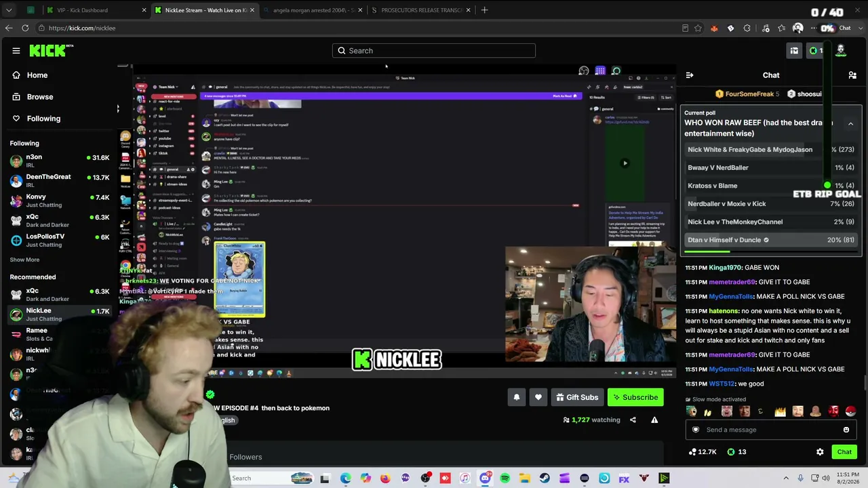868x488 pixels.
Task: Reload the current page
Action: 25,28
